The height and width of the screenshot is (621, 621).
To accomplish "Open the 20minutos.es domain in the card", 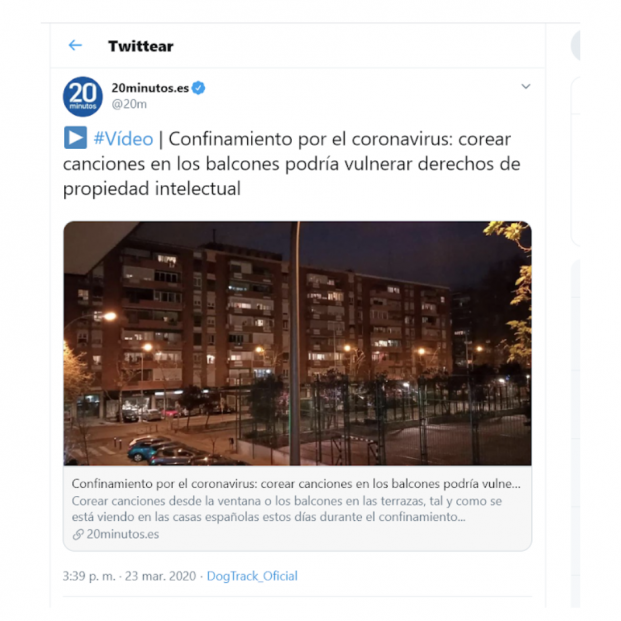I will pyautogui.click(x=122, y=534).
